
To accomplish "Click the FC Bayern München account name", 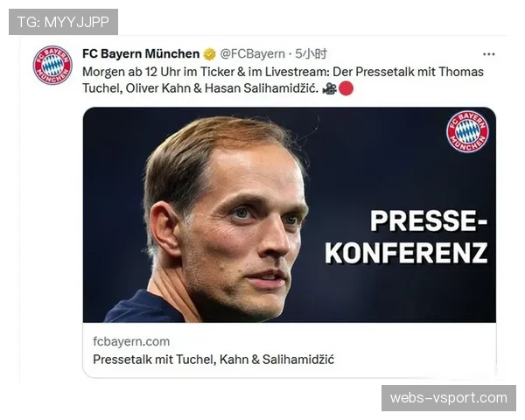I will (x=141, y=54).
